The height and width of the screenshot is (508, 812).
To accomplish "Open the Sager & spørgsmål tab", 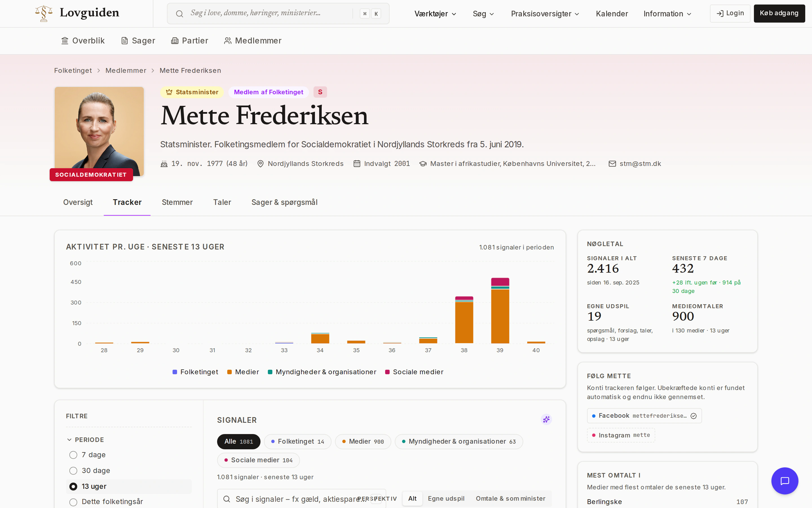I will pos(284,202).
